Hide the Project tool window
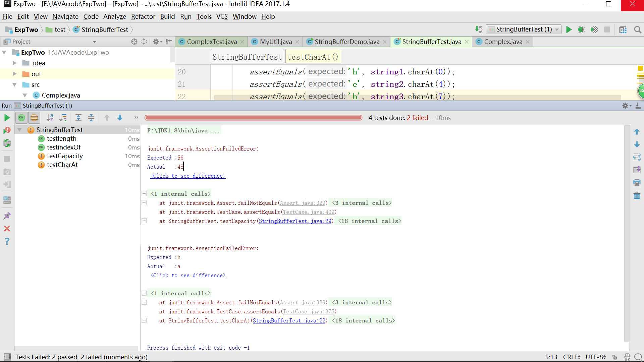644x362 pixels. 169,42
